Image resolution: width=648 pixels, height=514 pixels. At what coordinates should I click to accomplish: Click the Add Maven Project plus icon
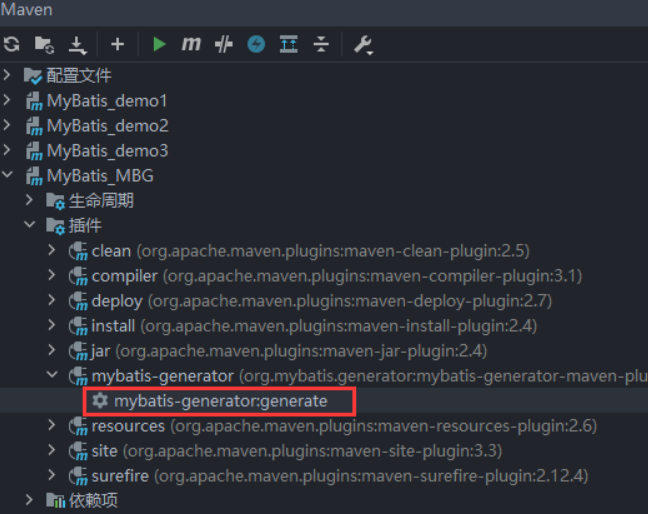(117, 44)
